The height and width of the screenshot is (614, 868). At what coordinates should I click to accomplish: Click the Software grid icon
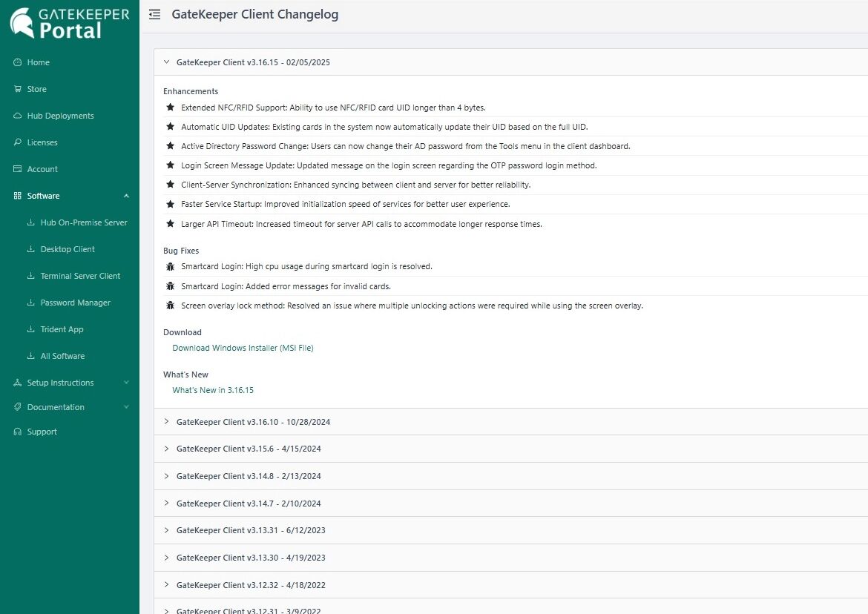click(17, 196)
